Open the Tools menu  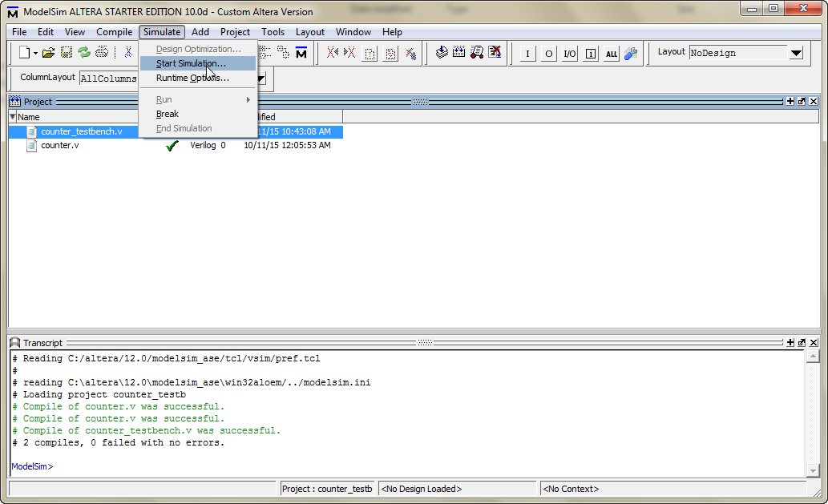(x=273, y=32)
